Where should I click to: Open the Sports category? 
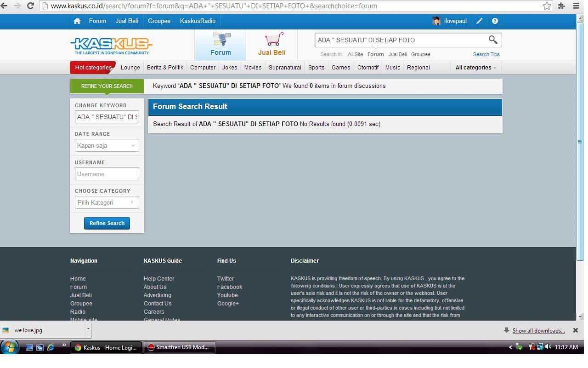tap(316, 68)
